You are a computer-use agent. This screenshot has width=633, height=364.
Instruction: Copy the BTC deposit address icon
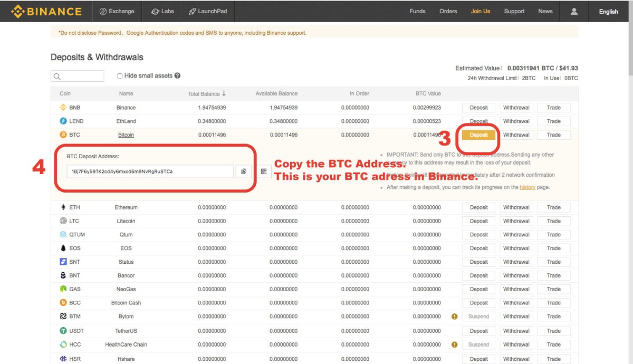tap(244, 171)
